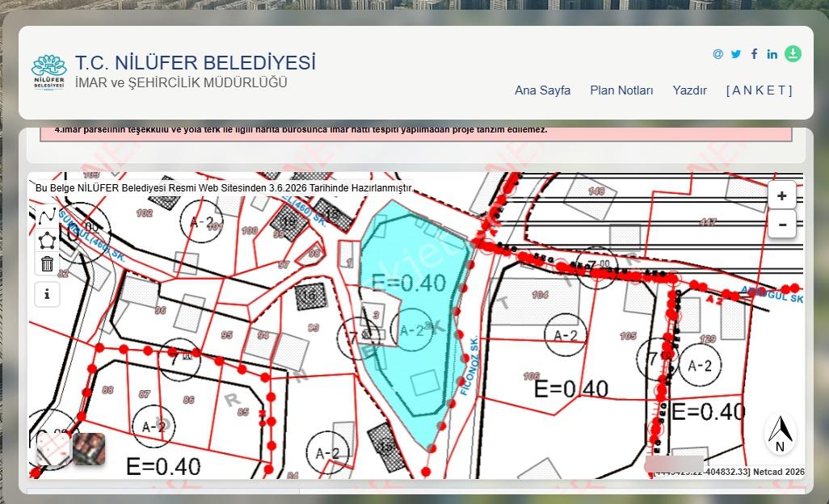The image size is (829, 504).
Task: Click parcel number 102 on the map
Action: click(145, 213)
